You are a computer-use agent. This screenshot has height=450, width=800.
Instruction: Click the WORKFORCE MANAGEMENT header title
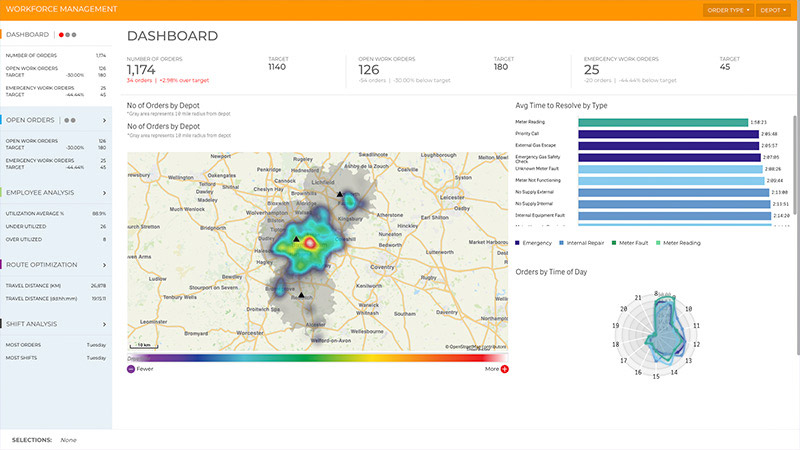pos(61,9)
